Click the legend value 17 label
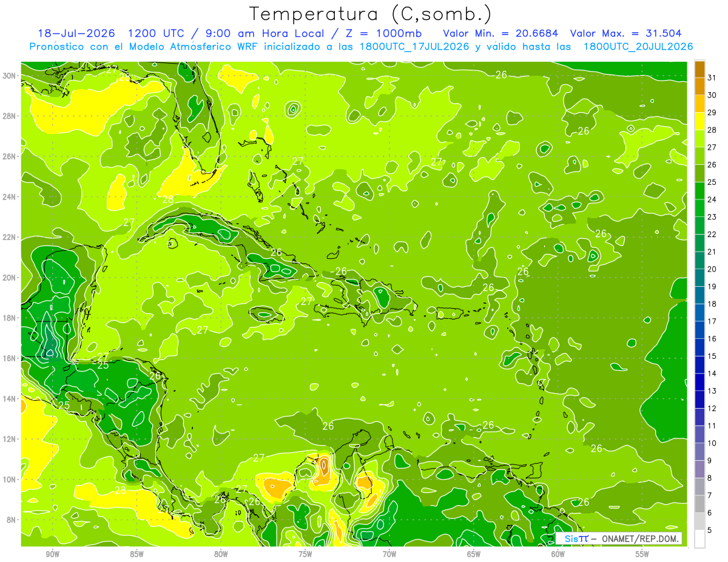 click(712, 321)
